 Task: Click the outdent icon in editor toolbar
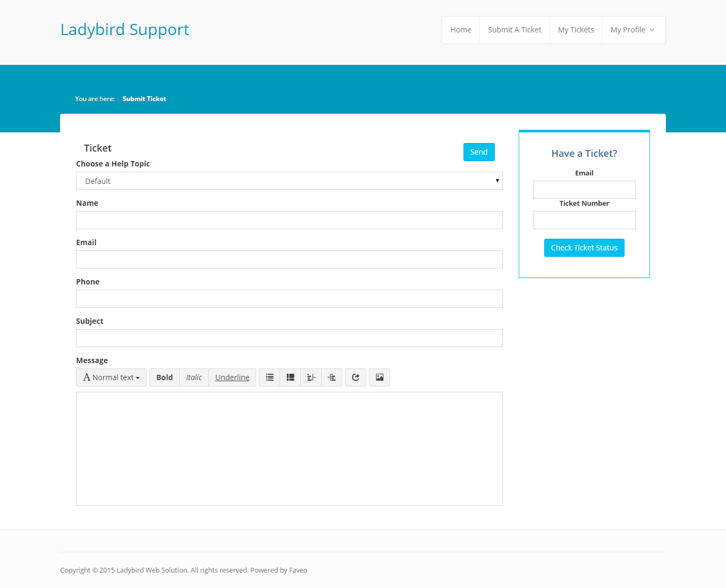coord(311,377)
